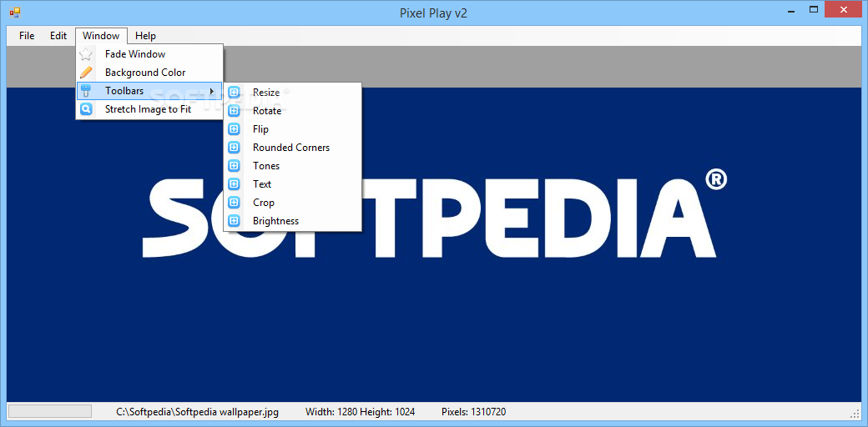Select Stretch Image to Fit
The height and width of the screenshot is (427, 868).
(x=149, y=109)
